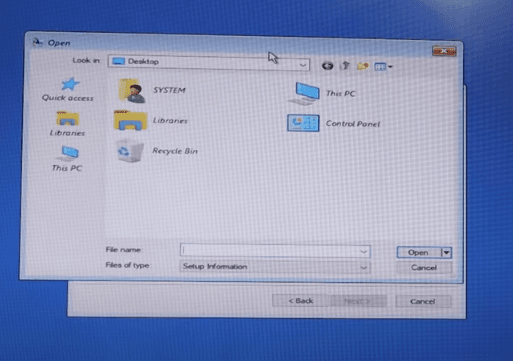Create a new folder icon
The height and width of the screenshot is (361, 513).
[363, 66]
